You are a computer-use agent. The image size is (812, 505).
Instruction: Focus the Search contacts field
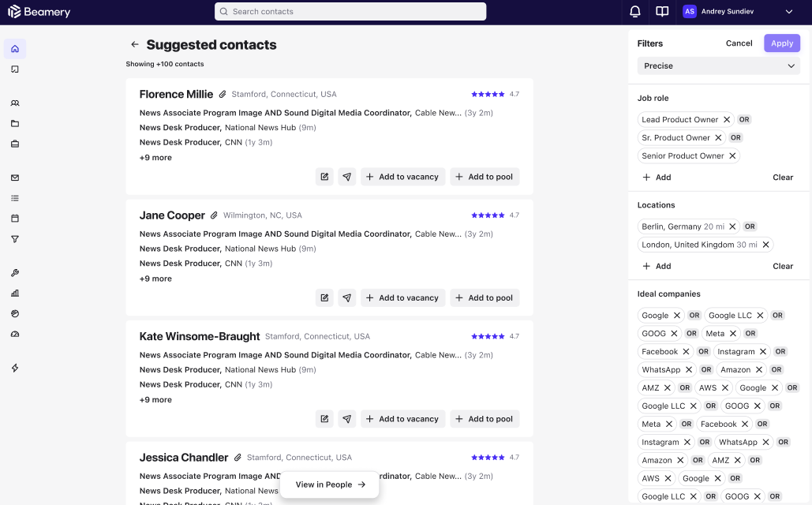[x=350, y=12]
